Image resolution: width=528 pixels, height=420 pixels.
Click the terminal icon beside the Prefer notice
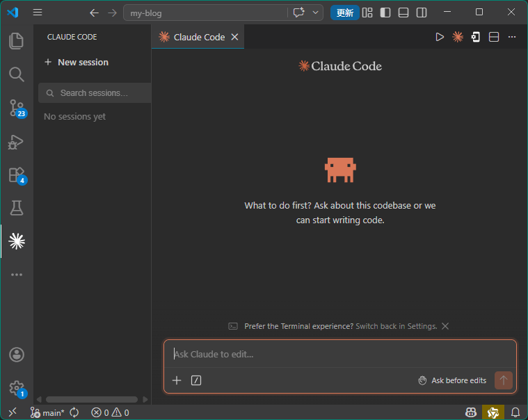tap(233, 326)
